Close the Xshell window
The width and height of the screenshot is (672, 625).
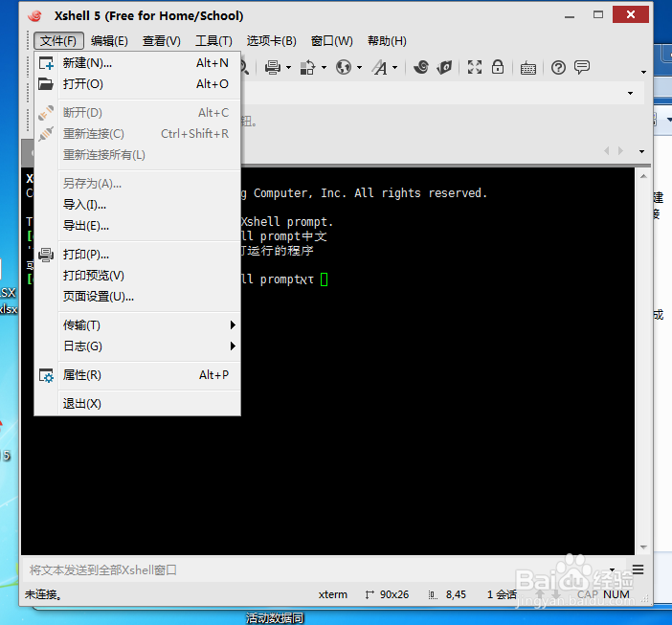[631, 14]
